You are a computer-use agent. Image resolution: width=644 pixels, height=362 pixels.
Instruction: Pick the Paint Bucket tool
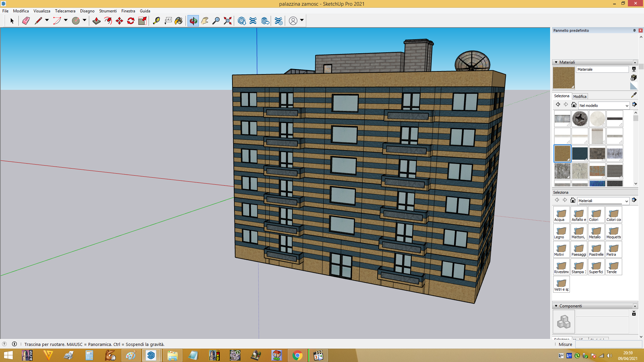(x=178, y=21)
